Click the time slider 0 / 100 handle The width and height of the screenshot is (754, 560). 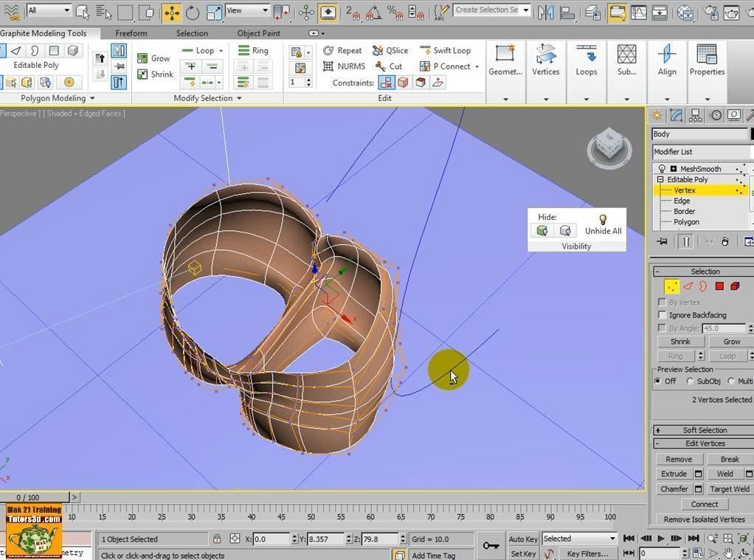[35, 497]
